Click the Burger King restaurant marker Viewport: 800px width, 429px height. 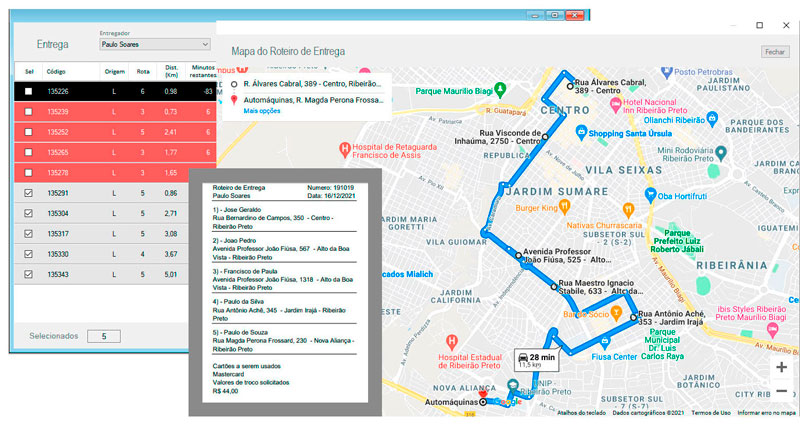click(564, 207)
